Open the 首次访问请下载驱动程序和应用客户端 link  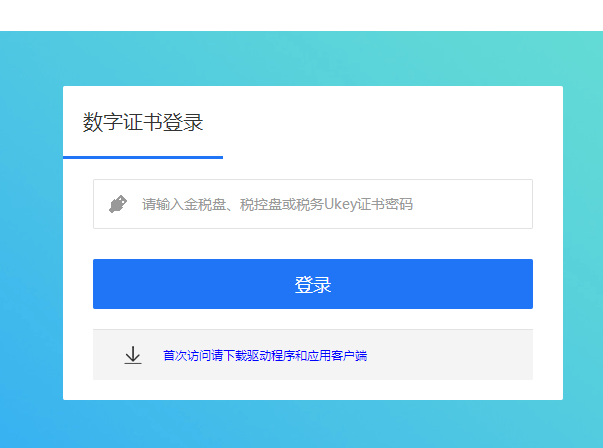pyautogui.click(x=265, y=355)
